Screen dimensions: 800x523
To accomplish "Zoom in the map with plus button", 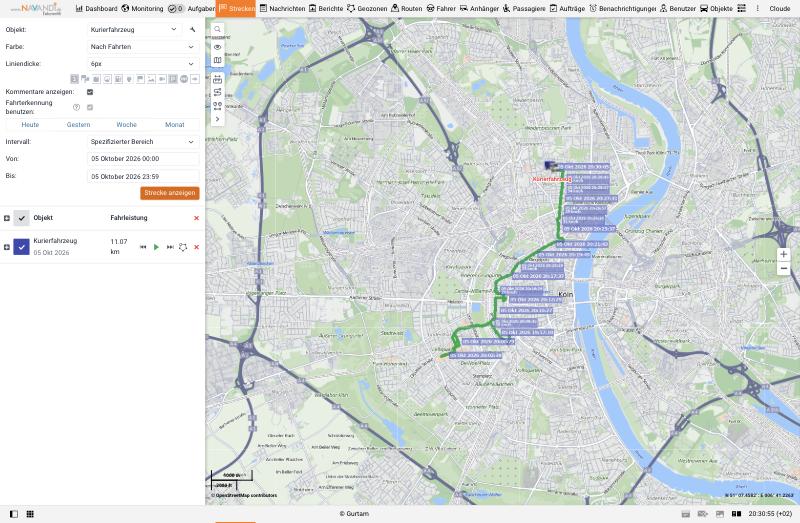I will pos(784,254).
